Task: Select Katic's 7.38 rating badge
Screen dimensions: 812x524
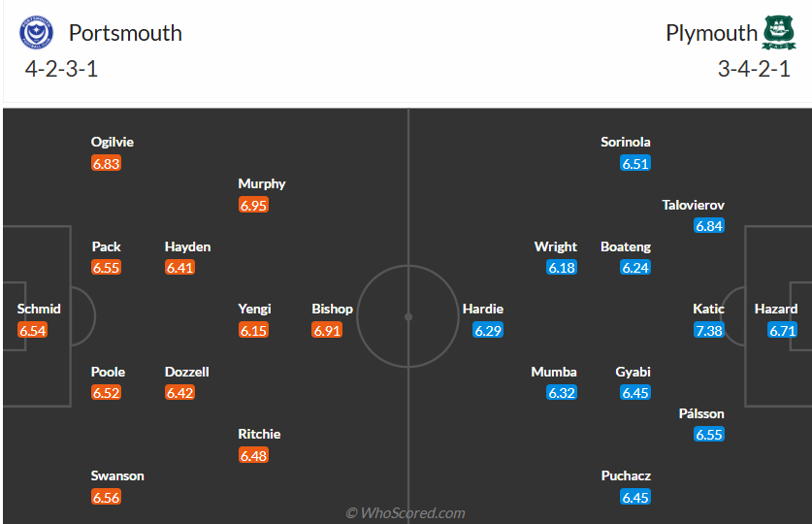Action: pos(709,331)
